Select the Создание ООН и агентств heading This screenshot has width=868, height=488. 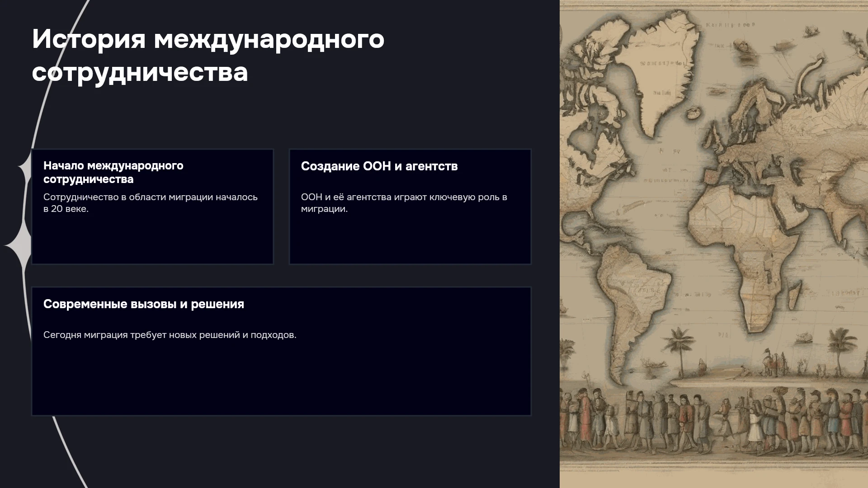(379, 166)
